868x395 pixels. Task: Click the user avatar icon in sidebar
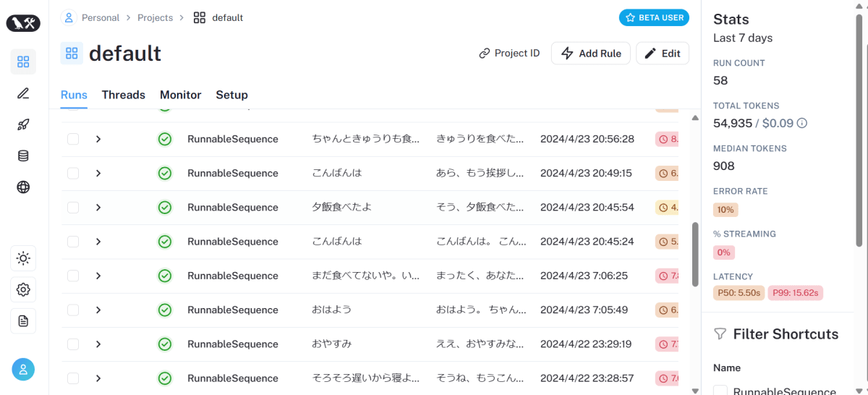[23, 370]
